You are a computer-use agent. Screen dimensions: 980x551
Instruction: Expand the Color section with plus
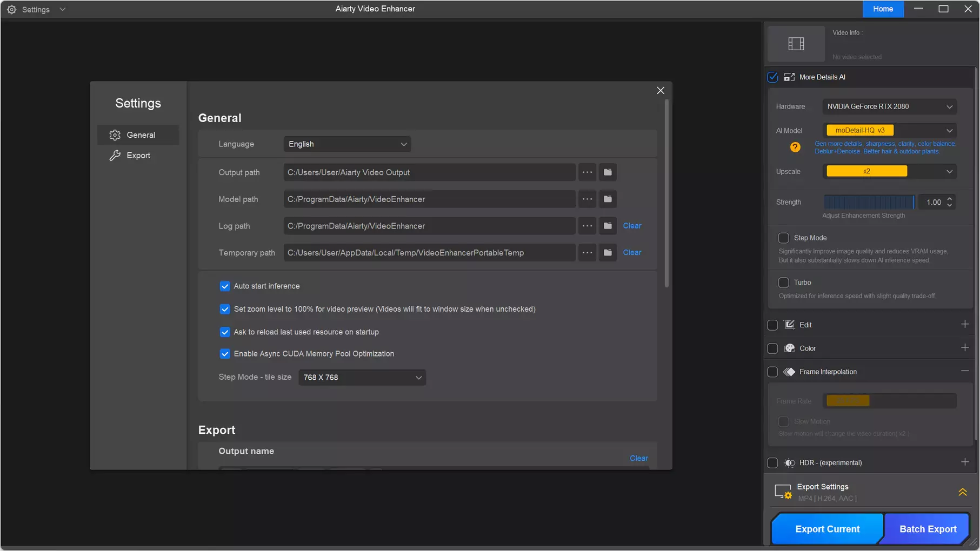pyautogui.click(x=965, y=348)
